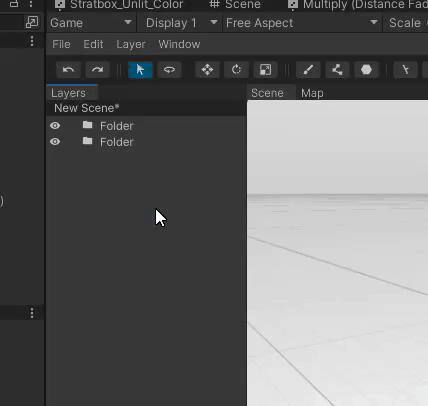Switch to the Layers tab
Viewport: 428px width, 406px height.
[72, 93]
